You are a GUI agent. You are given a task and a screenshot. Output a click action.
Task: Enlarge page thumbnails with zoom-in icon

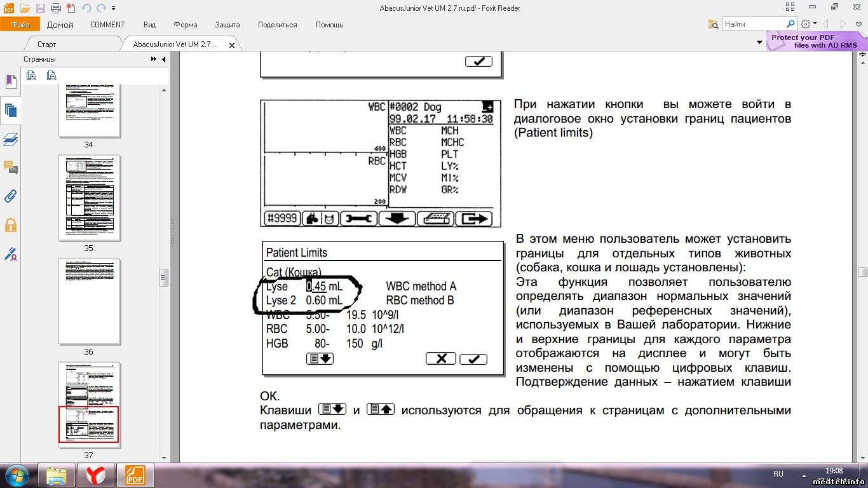[31, 76]
